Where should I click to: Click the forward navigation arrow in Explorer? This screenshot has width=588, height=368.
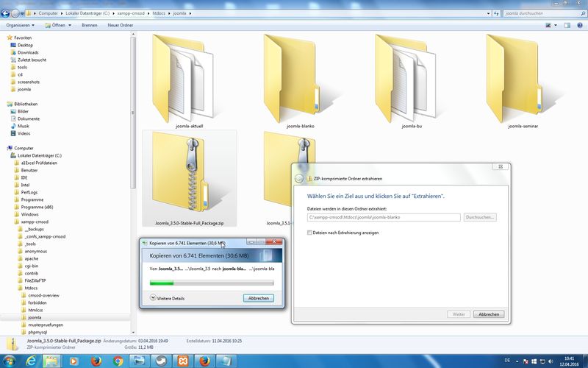(15, 13)
